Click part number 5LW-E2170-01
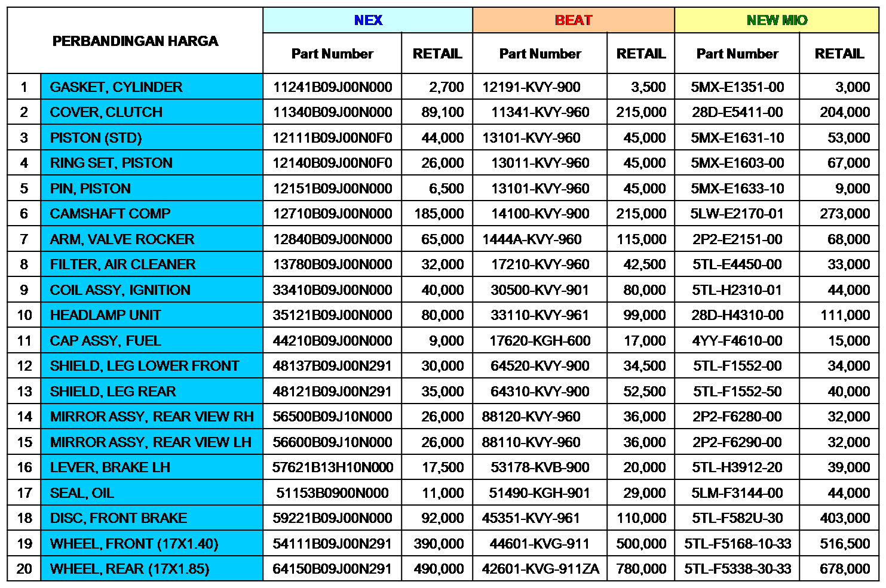This screenshot has width=886, height=588. (737, 214)
